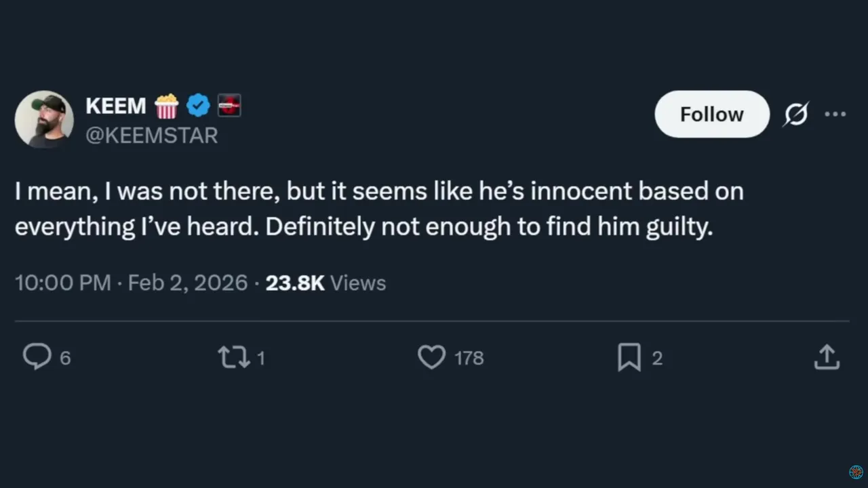This screenshot has height=488, width=868.
Task: Click the Grok slashed-circle icon
Action: pos(795,115)
